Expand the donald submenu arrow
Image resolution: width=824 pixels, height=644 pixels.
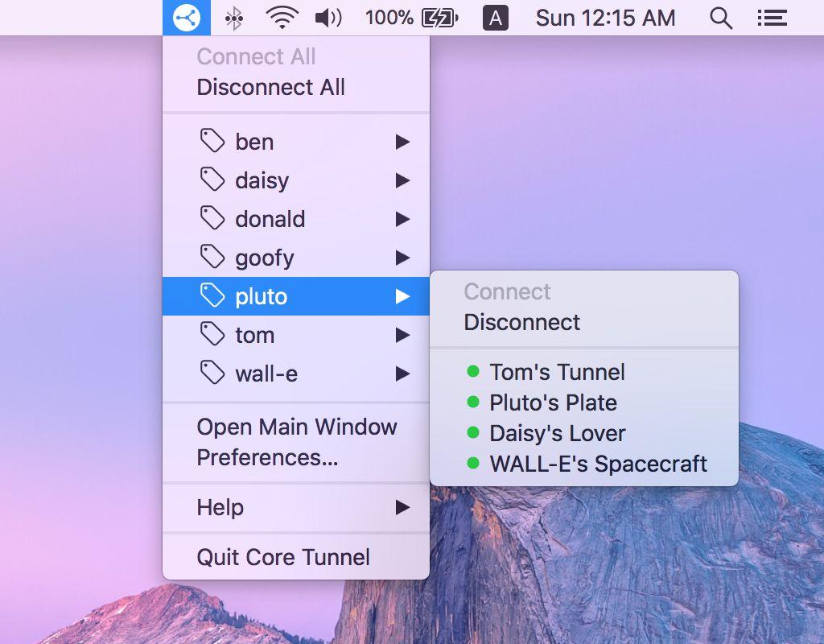[x=402, y=219]
